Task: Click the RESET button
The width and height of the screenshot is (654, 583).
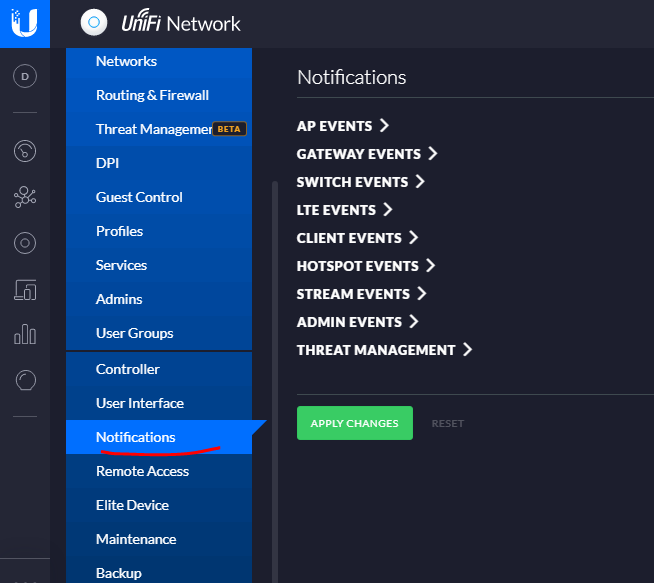Action: point(448,423)
